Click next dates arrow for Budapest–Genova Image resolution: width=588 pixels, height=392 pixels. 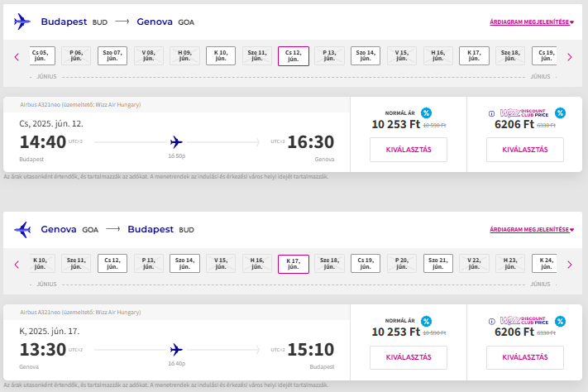(570, 57)
